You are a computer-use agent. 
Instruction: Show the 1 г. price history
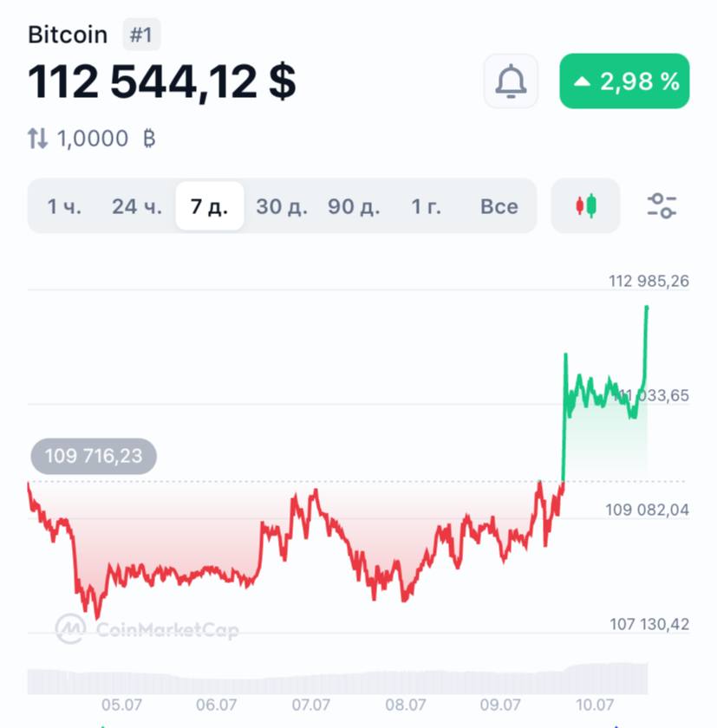426,206
